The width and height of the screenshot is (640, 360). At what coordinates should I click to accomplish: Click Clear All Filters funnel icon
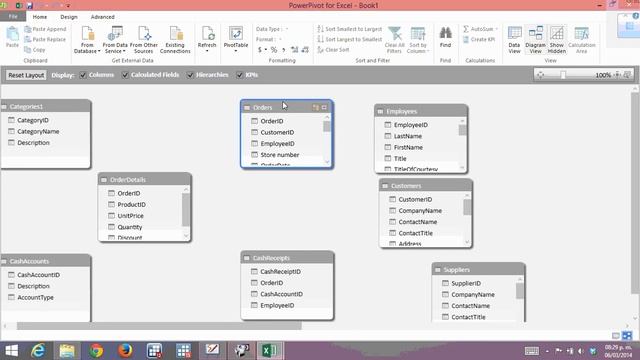(395, 33)
